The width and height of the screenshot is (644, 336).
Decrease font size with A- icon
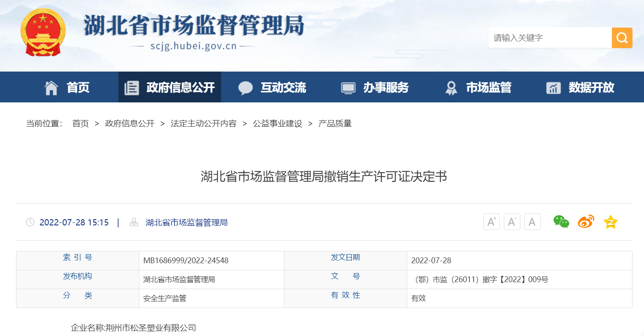[512, 222]
